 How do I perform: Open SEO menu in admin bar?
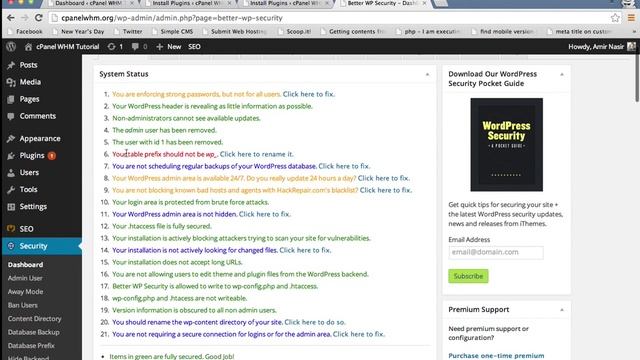click(194, 47)
